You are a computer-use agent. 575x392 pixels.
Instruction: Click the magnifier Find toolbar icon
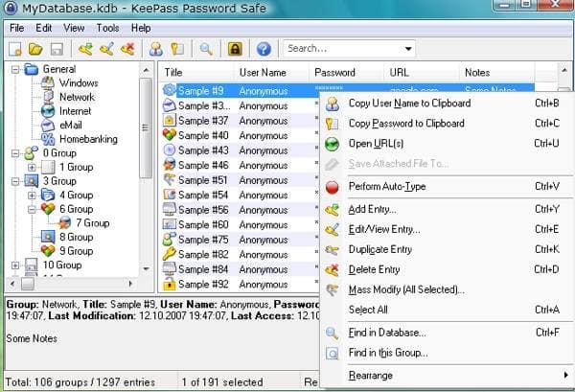[x=206, y=48]
